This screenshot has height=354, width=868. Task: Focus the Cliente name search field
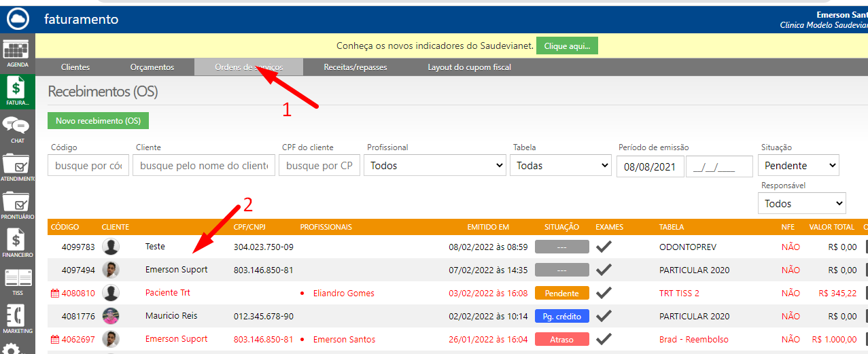click(x=204, y=165)
